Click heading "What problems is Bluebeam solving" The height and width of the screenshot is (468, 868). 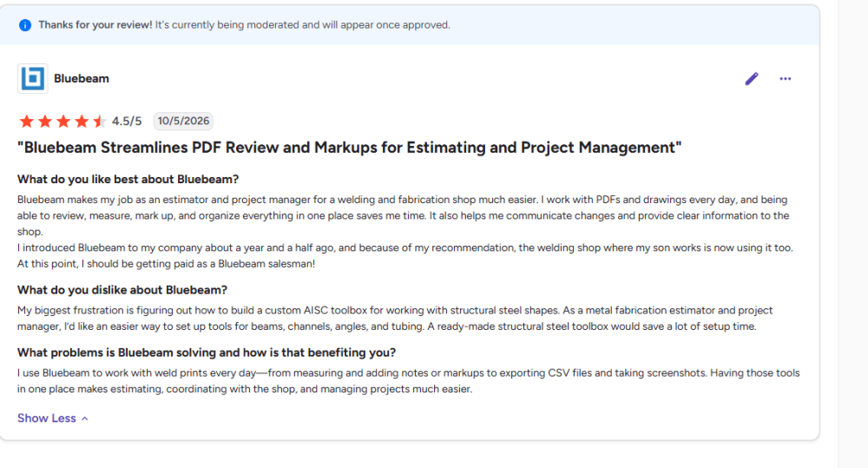click(207, 353)
